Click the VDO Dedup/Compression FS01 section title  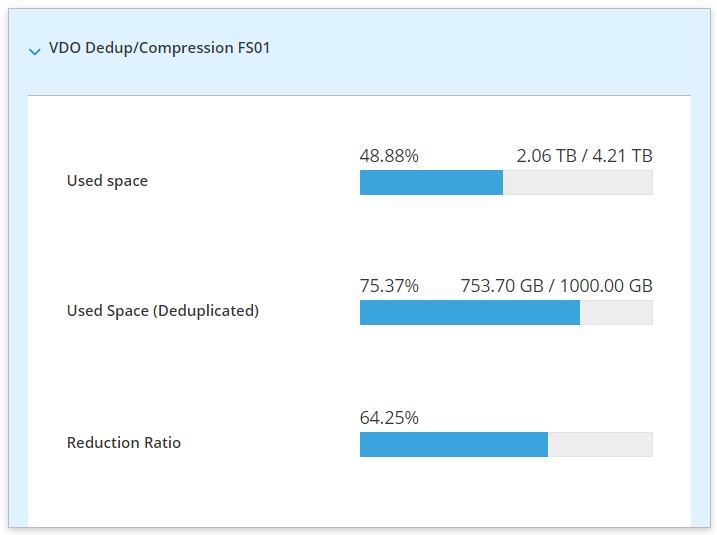tap(159, 47)
